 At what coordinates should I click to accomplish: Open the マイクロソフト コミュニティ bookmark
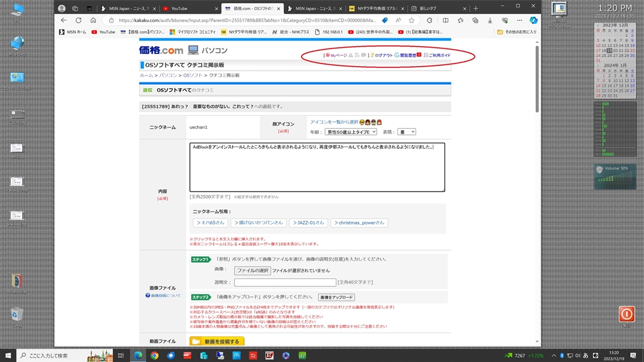(192, 31)
